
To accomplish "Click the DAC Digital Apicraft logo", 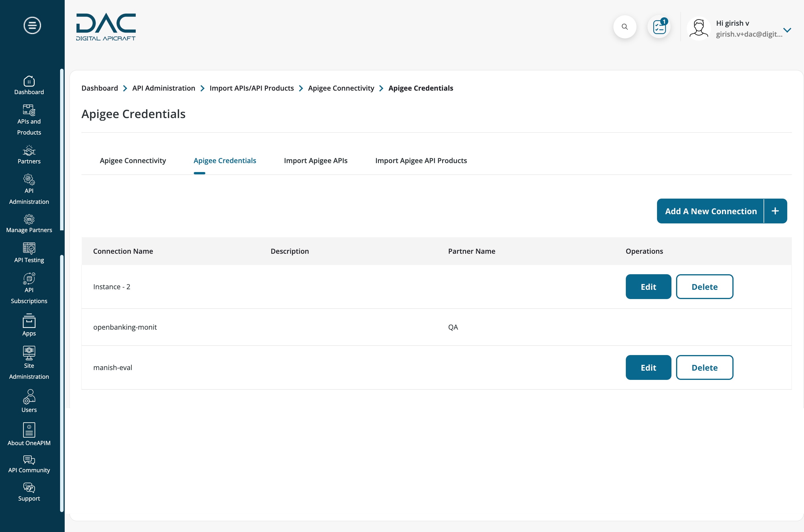I will [x=106, y=27].
